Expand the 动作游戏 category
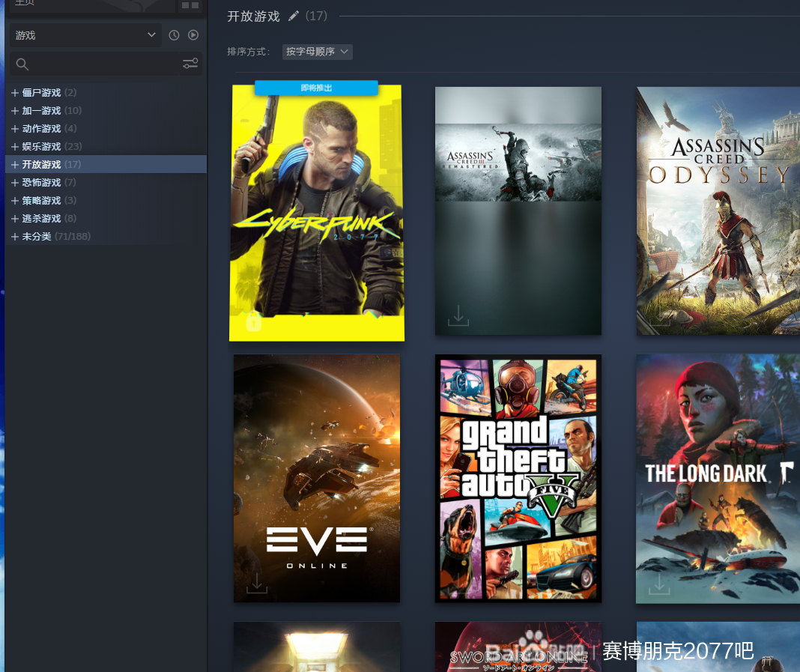Image resolution: width=800 pixels, height=672 pixels. pos(15,129)
